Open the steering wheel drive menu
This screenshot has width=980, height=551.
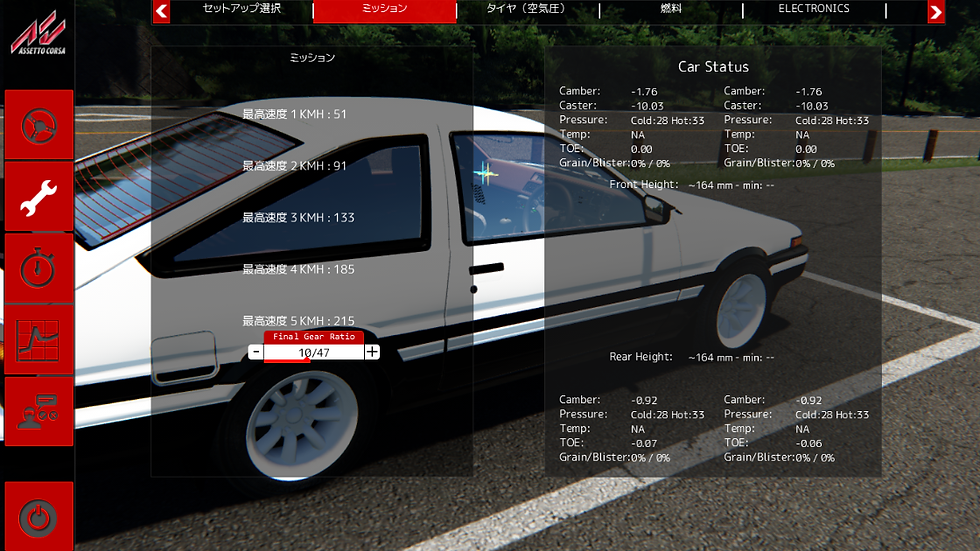coord(39,125)
